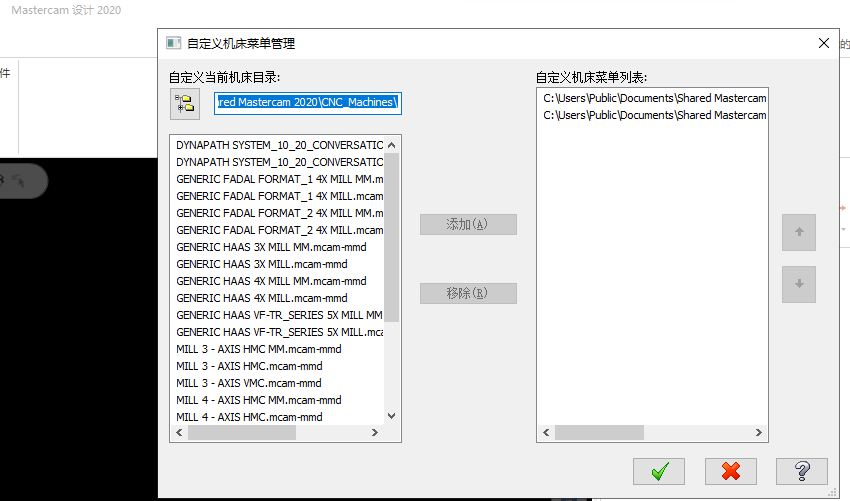Select MILL 3 - AXIS HMC MM.mcam-mmd
The width and height of the screenshot is (850, 501).
pyautogui.click(x=259, y=349)
